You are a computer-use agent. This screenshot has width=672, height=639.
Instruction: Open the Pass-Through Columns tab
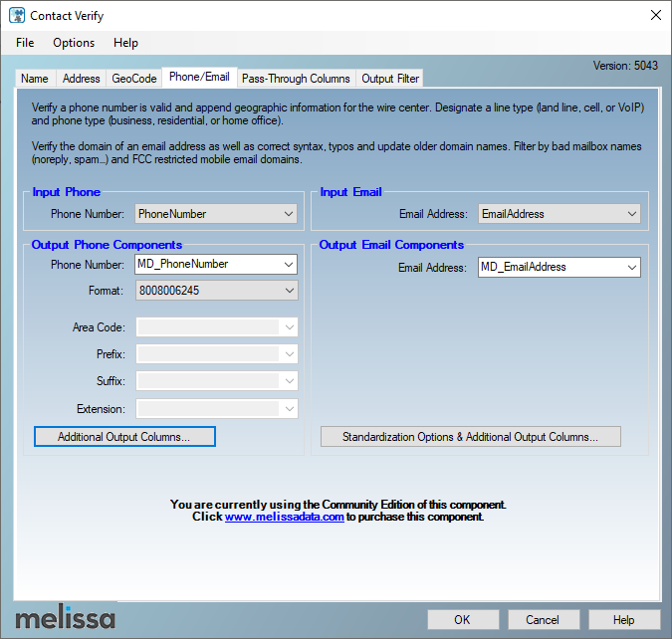296,79
